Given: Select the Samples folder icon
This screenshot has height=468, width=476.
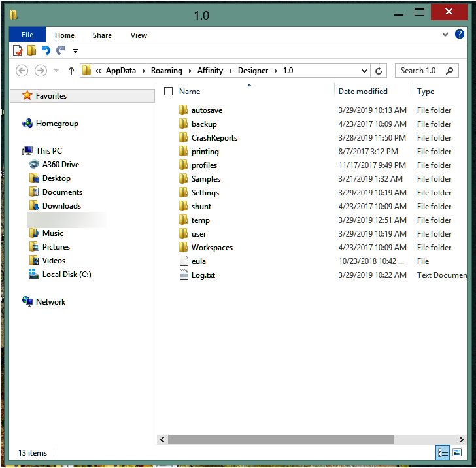Looking at the screenshot, I should click(x=183, y=178).
